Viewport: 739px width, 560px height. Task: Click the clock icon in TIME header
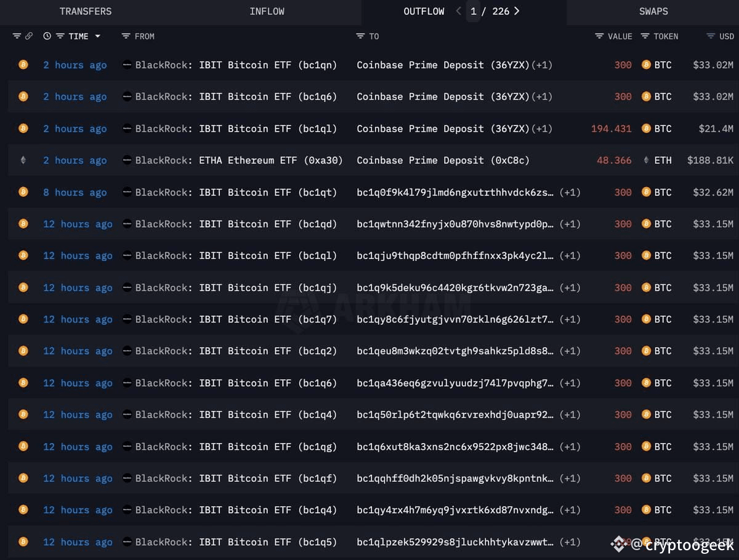[x=47, y=36]
